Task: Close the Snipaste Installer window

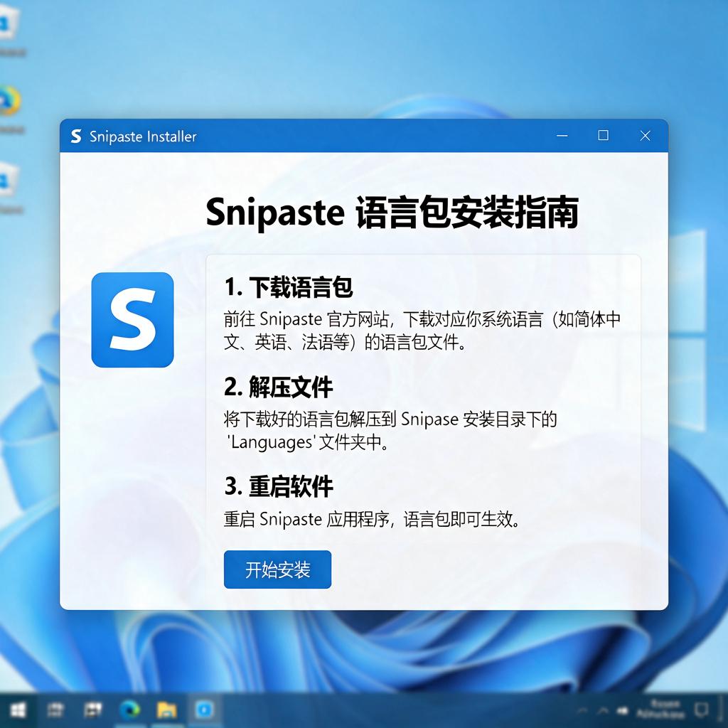Action: (x=645, y=136)
